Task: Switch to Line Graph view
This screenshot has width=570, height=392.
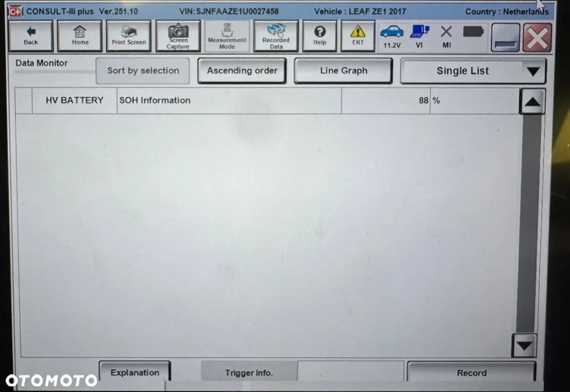Action: 344,71
